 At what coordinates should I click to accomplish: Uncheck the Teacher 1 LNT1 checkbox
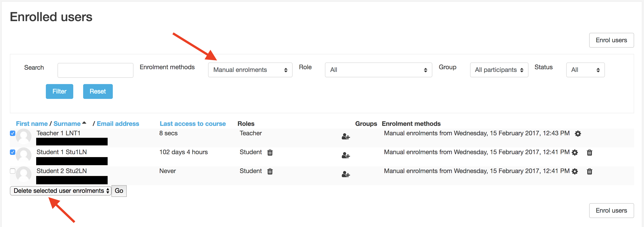click(x=13, y=133)
